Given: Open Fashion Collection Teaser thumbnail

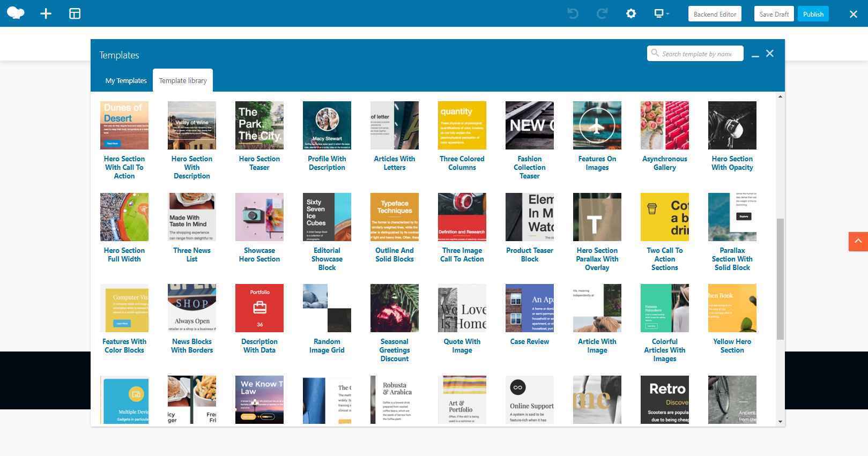Looking at the screenshot, I should tap(530, 125).
